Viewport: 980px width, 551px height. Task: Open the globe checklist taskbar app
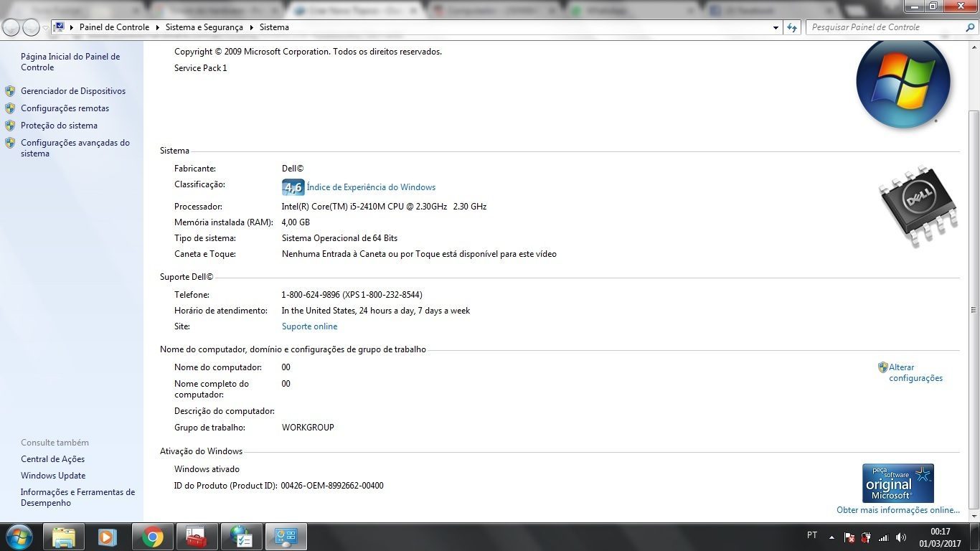pos(241,537)
